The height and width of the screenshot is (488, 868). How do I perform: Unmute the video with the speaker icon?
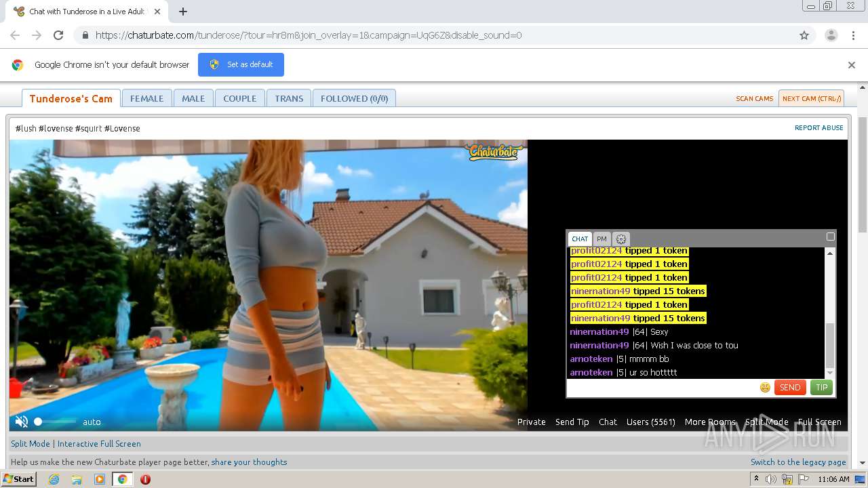coord(22,422)
